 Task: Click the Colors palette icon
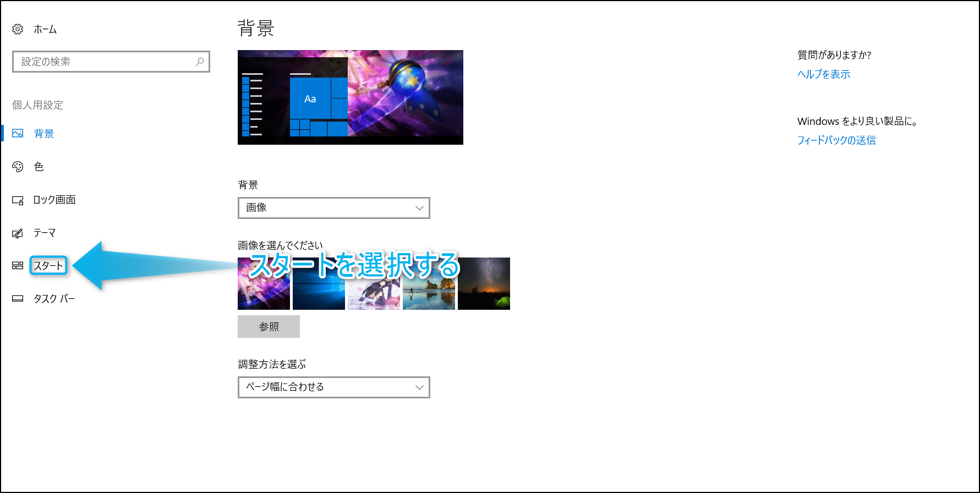(x=18, y=167)
